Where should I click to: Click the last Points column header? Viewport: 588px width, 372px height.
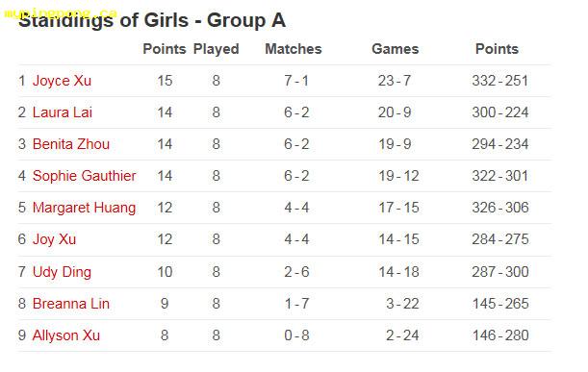tap(497, 49)
